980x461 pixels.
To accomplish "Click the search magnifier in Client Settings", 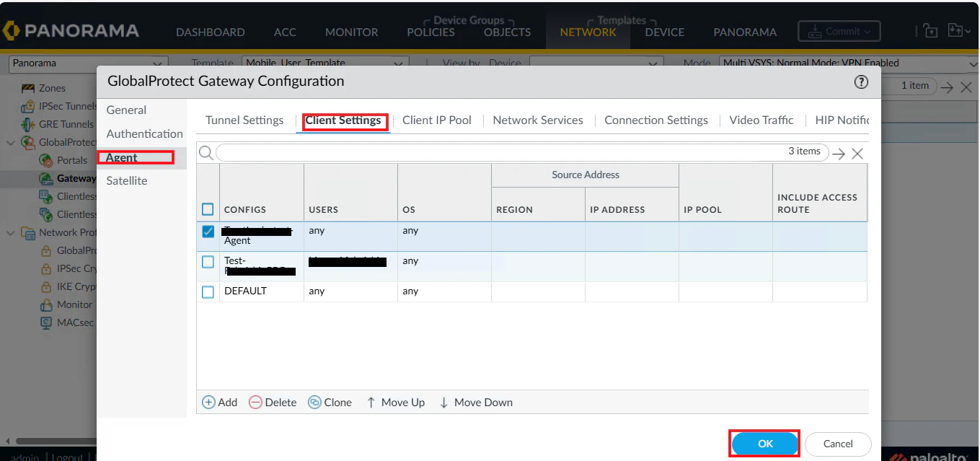I will (x=206, y=152).
